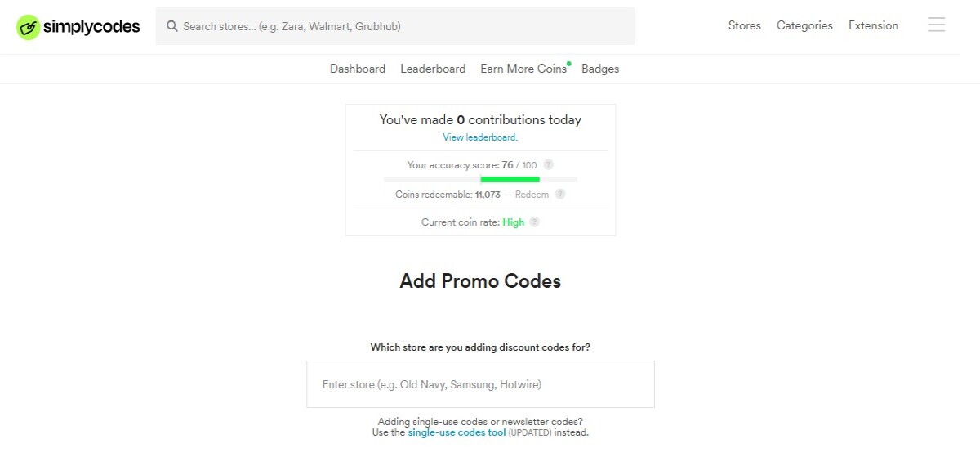Open the Categories menu
Image resolution: width=980 pixels, height=466 pixels.
point(804,25)
